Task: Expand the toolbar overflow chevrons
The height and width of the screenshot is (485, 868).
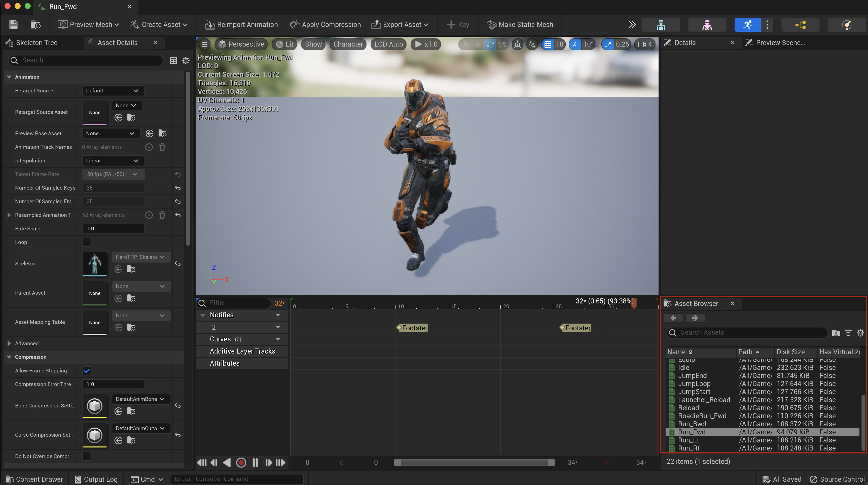Action: 632,25
